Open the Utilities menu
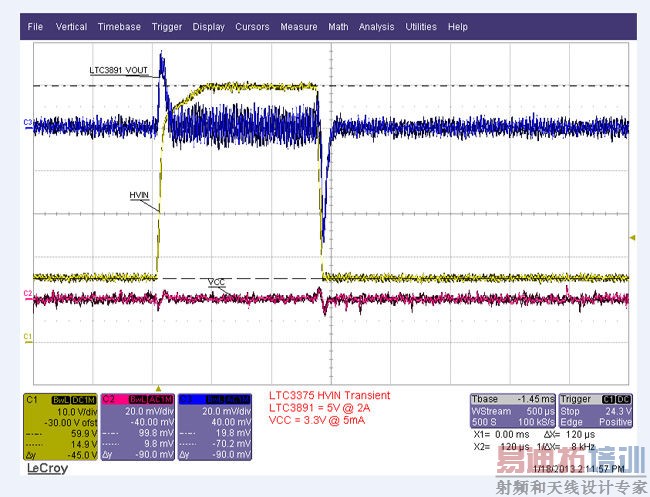Screen dimensions: 650x497 421,27
